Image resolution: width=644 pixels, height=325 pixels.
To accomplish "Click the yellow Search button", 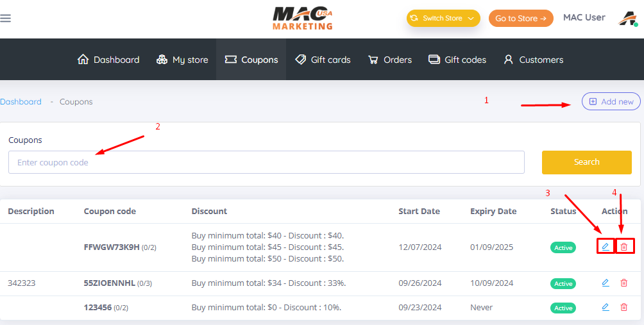I will point(586,162).
